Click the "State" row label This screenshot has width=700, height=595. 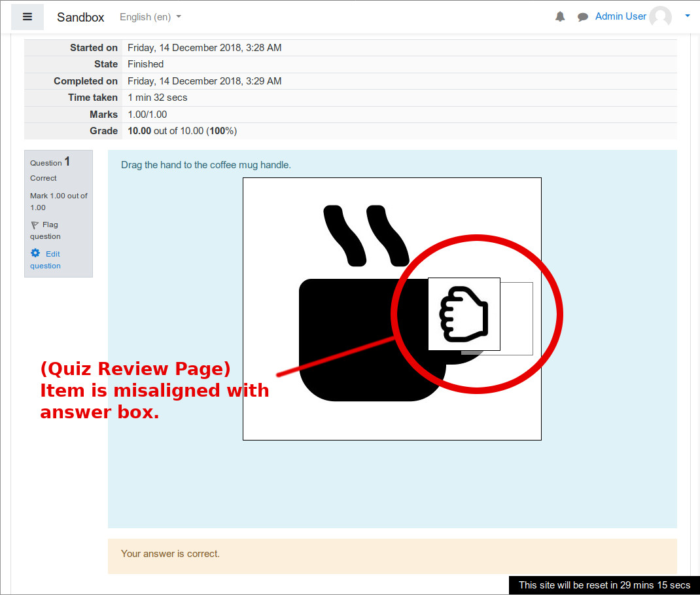pos(106,64)
